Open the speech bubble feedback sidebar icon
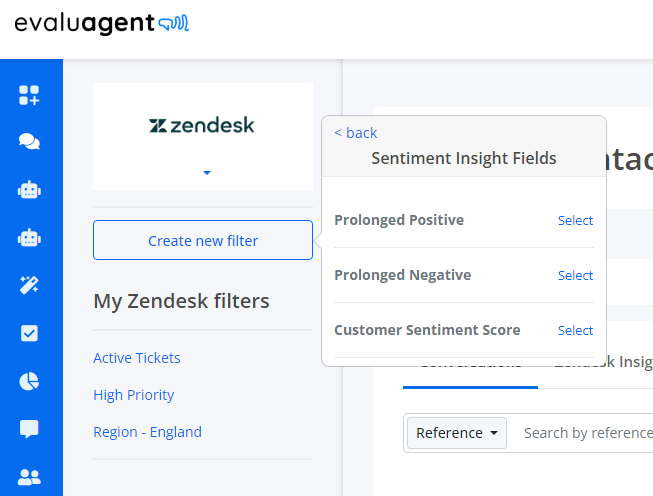 point(29,429)
